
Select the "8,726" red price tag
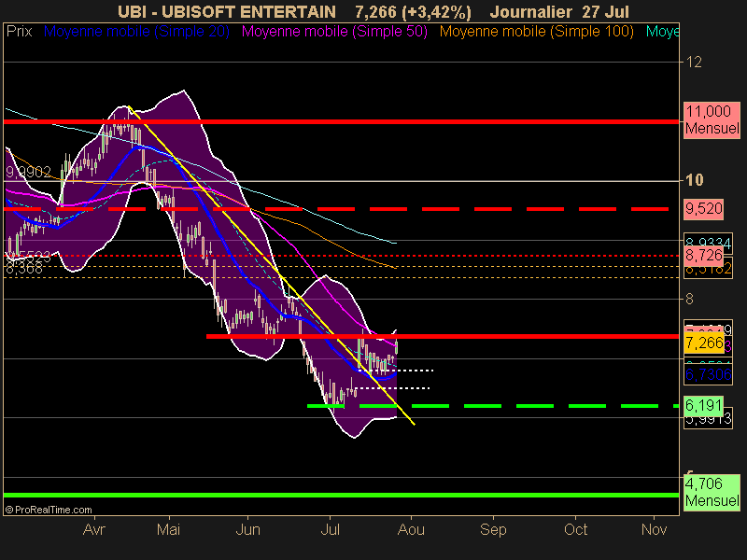704,256
